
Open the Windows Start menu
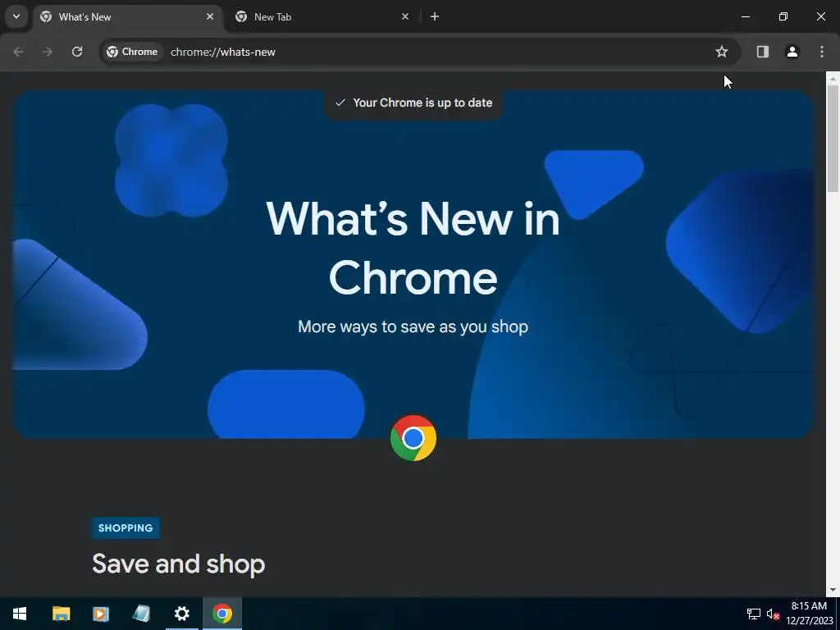point(20,614)
